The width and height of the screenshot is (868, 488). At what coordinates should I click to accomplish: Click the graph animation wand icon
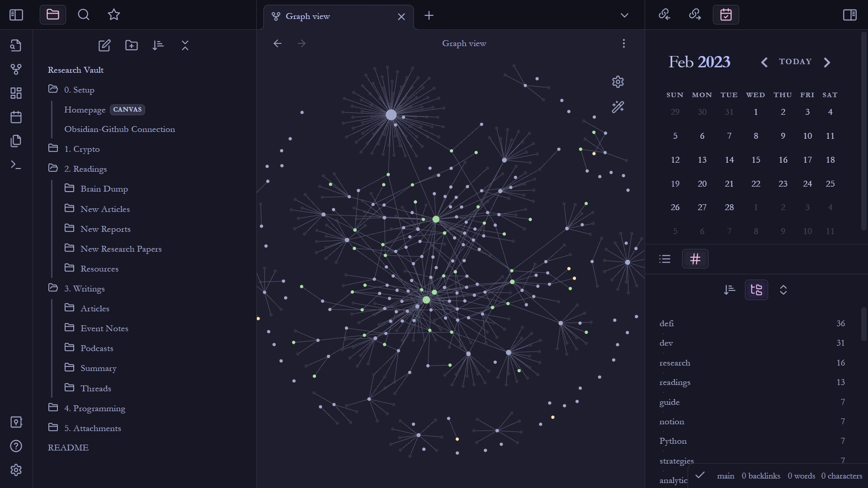tap(618, 107)
